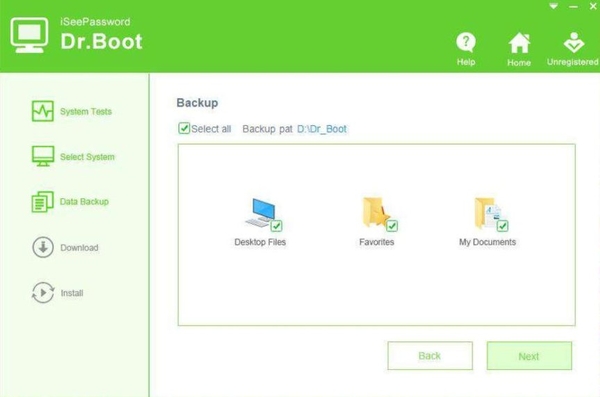This screenshot has width=600, height=397.
Task: Click the Next button
Action: click(x=529, y=356)
